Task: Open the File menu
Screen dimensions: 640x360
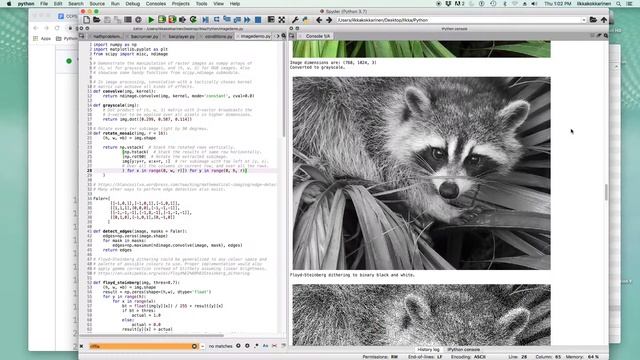Action: coord(44,4)
